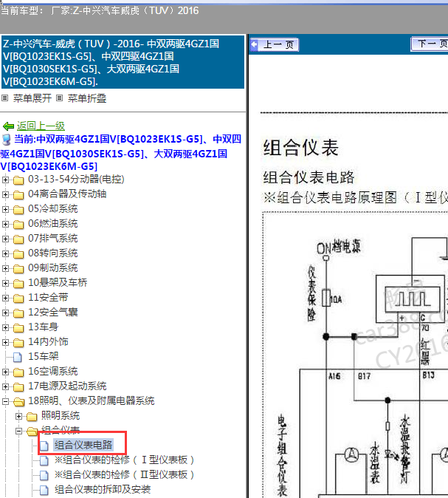The width and height of the screenshot is (448, 498).
Task: Go to previous page 上一页
Action: click(274, 44)
